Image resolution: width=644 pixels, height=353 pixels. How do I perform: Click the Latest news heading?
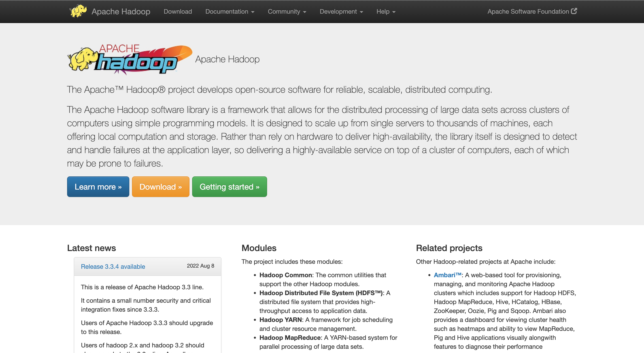click(x=91, y=248)
